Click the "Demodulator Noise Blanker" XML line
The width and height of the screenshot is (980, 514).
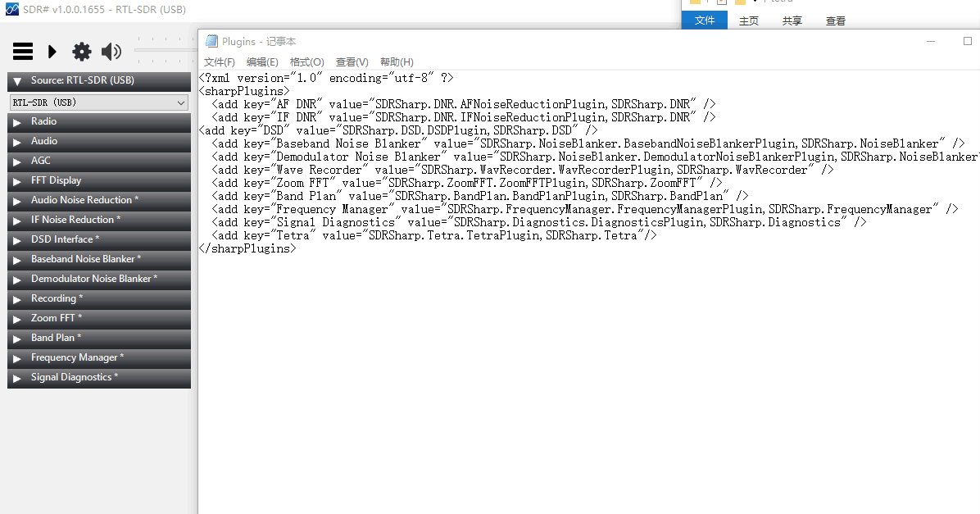click(x=596, y=157)
